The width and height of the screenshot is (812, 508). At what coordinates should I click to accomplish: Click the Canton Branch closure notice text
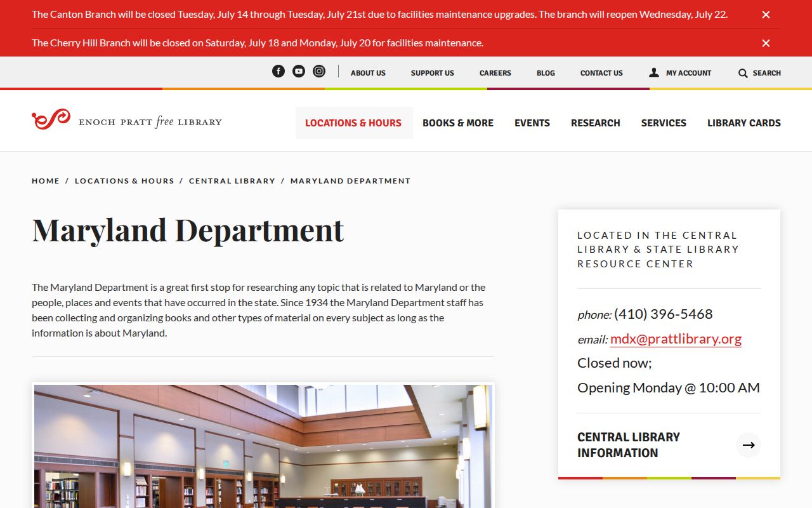click(x=379, y=15)
